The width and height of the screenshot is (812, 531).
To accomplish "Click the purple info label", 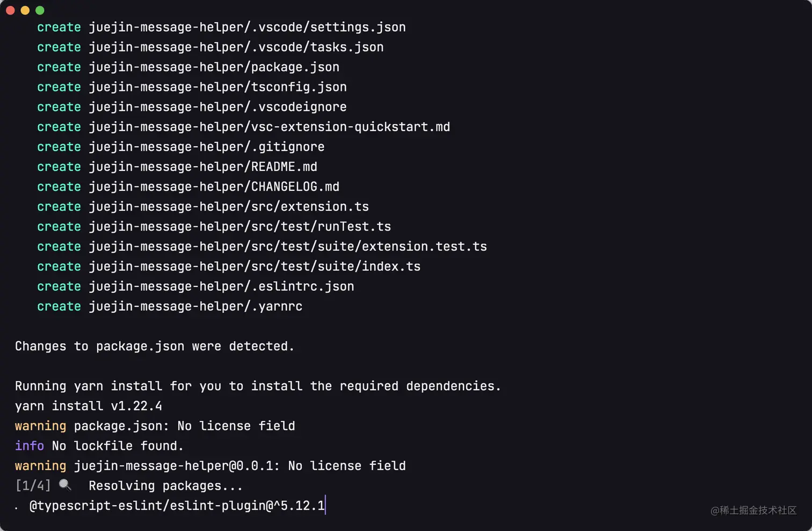I will [x=30, y=446].
